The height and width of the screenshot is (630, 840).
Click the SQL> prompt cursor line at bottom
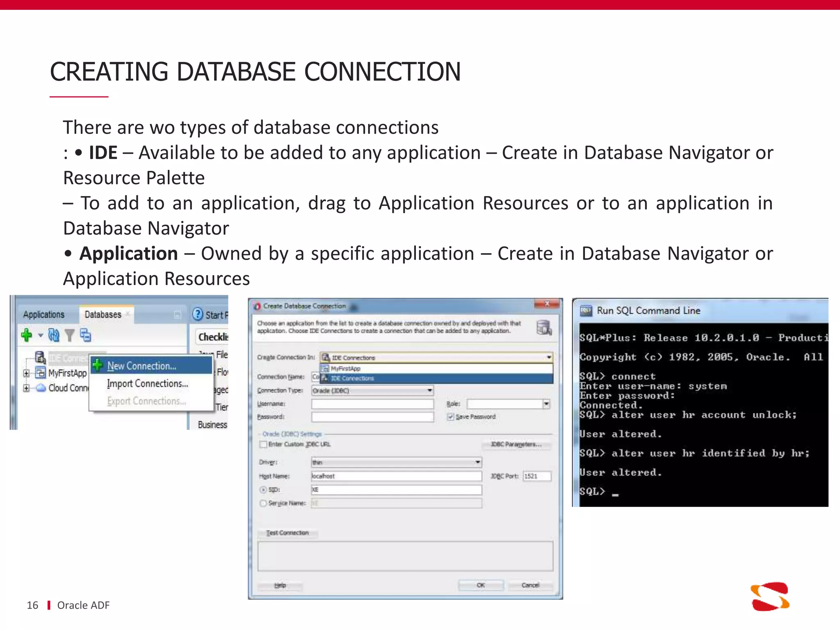[599, 491]
